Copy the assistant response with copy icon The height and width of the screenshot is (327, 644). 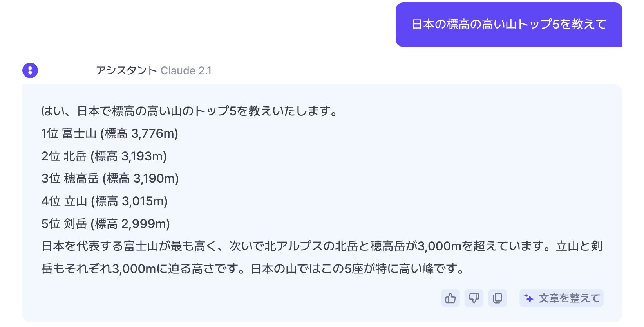pos(497,298)
